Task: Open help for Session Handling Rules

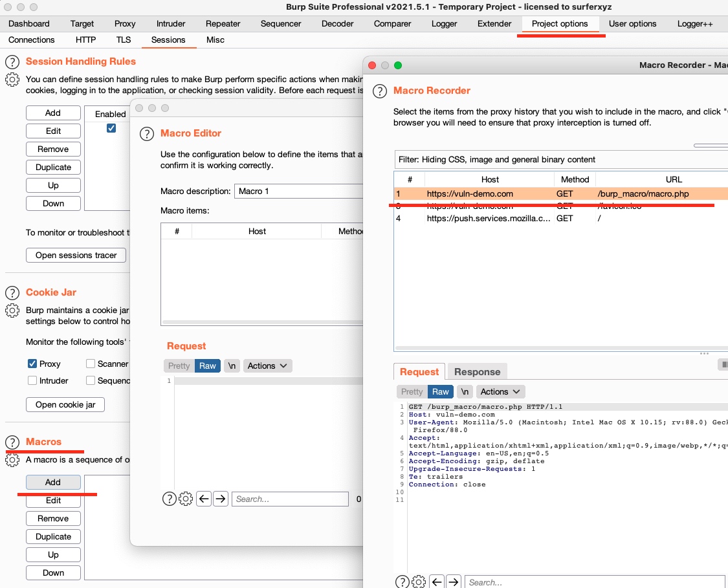Action: [x=12, y=61]
